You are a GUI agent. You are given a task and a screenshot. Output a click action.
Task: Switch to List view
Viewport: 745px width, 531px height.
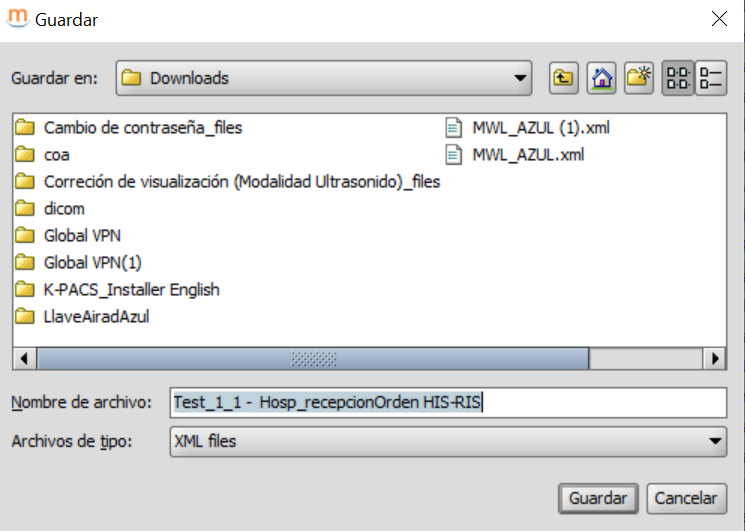(677, 78)
